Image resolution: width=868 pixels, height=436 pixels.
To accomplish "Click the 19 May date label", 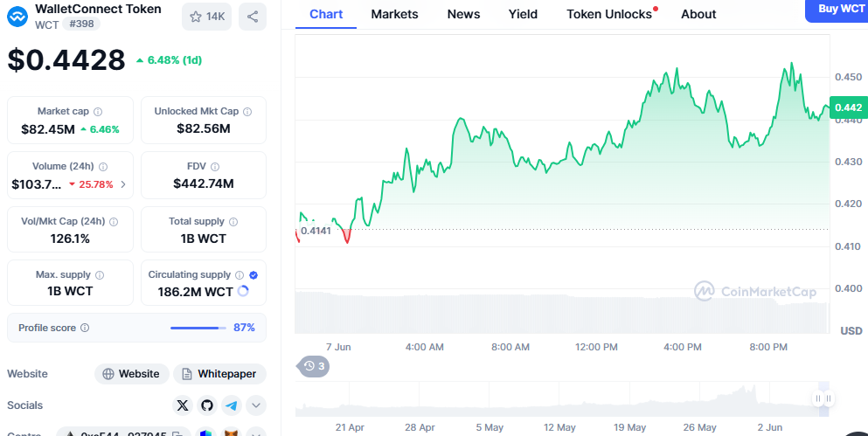I will 630,428.
